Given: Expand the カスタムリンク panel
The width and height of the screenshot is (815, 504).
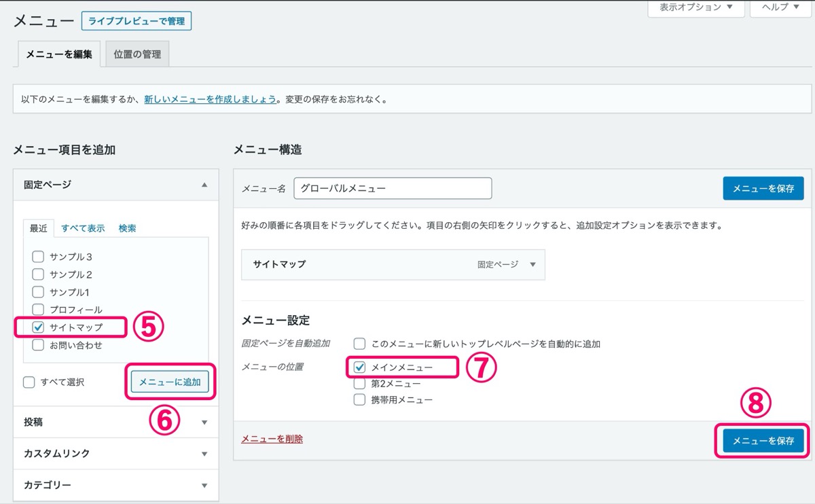Looking at the screenshot, I should point(116,454).
